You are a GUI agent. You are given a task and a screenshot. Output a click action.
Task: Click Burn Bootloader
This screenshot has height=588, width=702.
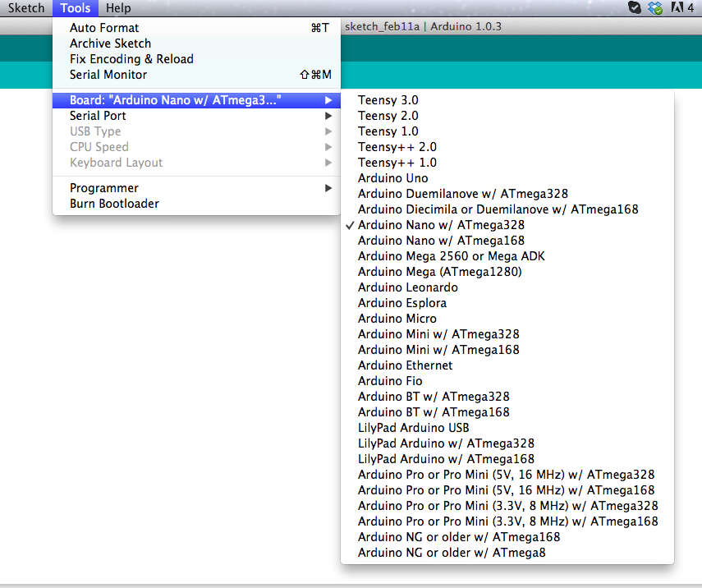tap(114, 204)
